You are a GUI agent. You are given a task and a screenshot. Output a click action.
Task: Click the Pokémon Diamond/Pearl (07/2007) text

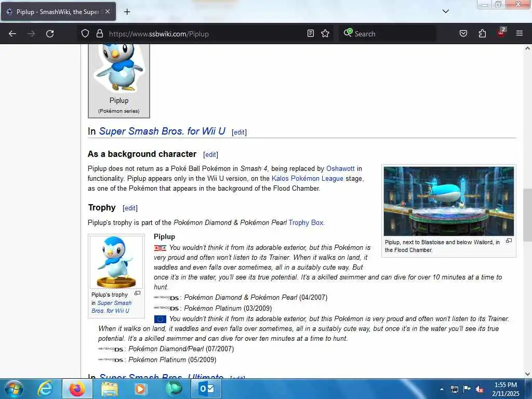(181, 349)
